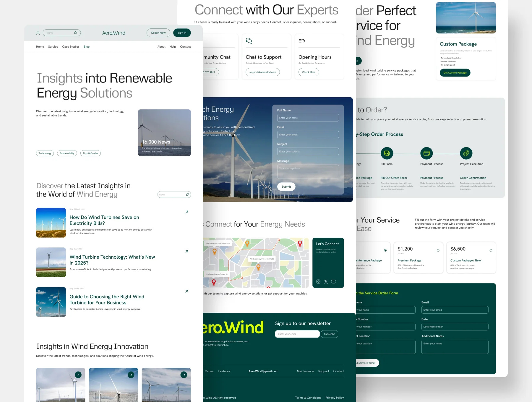Open How Do Wind Turbines article thumbnail
Screen dimensions: 532x402
[x=51, y=223]
